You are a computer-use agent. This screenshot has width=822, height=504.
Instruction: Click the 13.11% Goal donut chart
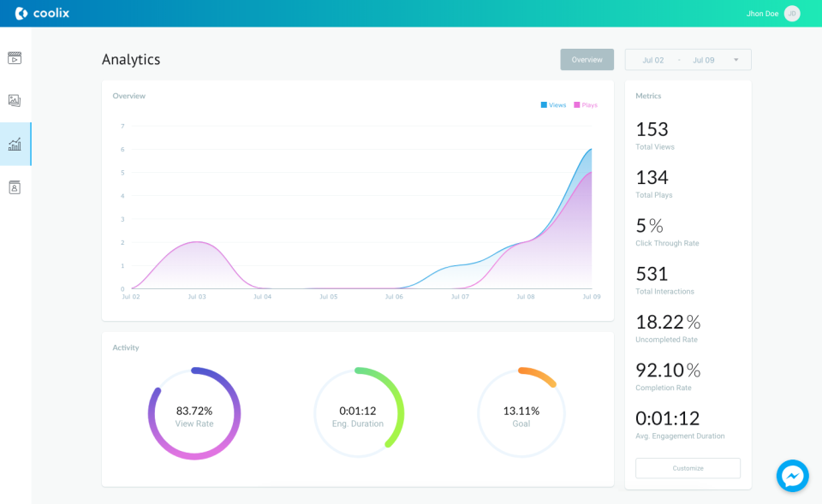pos(521,412)
